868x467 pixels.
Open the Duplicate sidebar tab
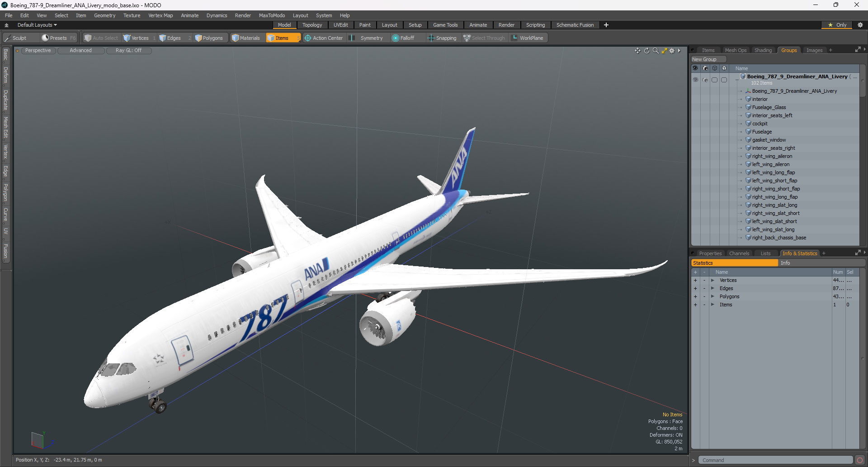coord(5,100)
